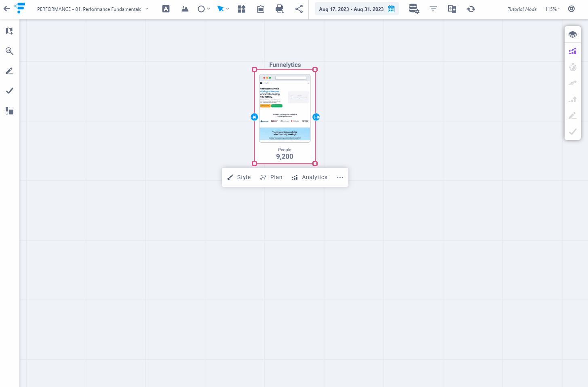Open the explore search icon in sidebar
The height and width of the screenshot is (387, 588).
pyautogui.click(x=9, y=51)
